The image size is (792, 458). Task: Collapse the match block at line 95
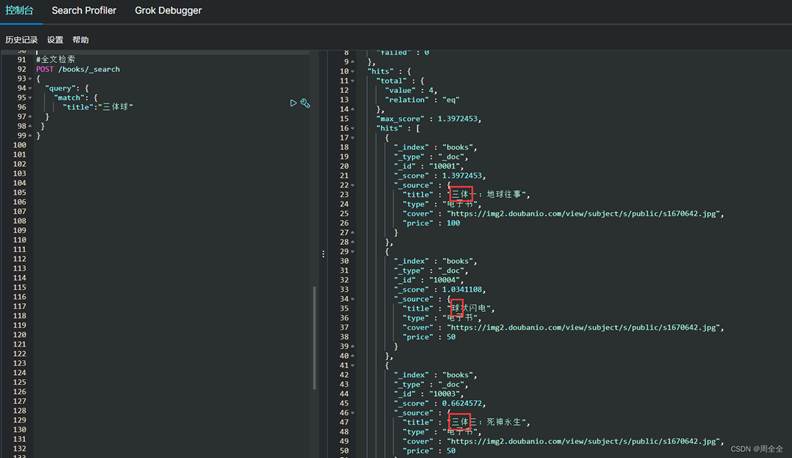[x=30, y=98]
